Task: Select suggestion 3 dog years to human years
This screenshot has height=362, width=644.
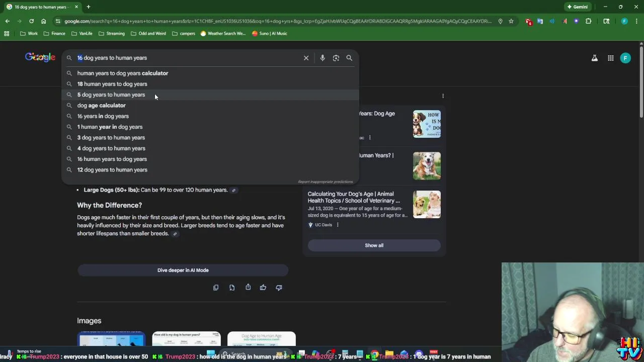Action: coord(210,138)
